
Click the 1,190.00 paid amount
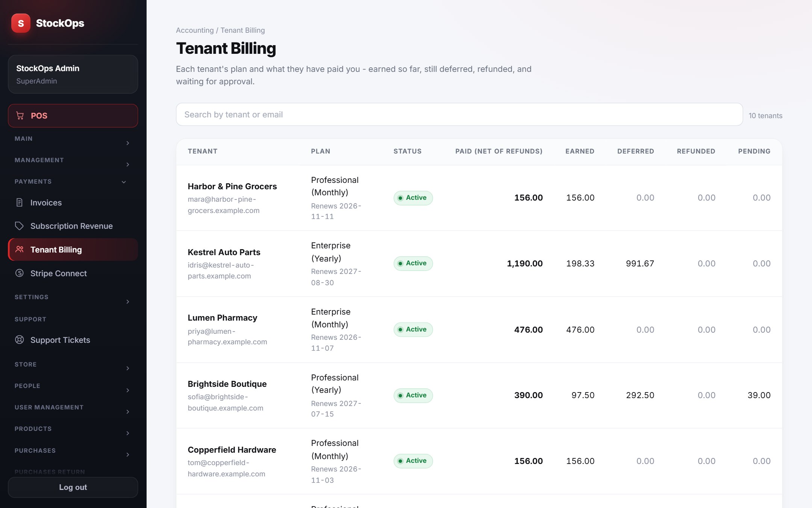click(525, 263)
